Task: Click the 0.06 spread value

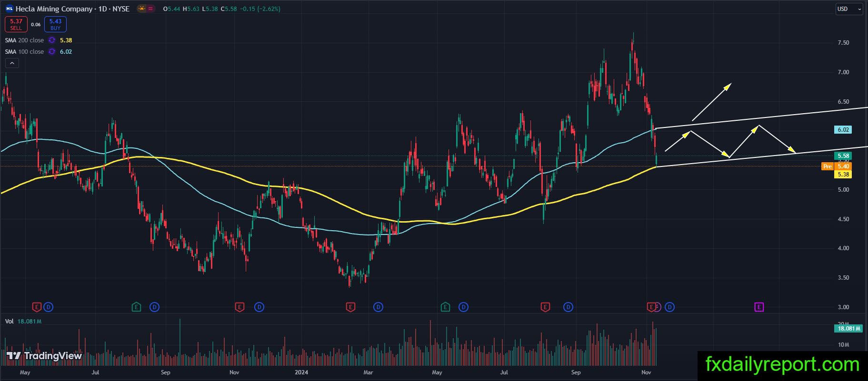Action: click(36, 24)
